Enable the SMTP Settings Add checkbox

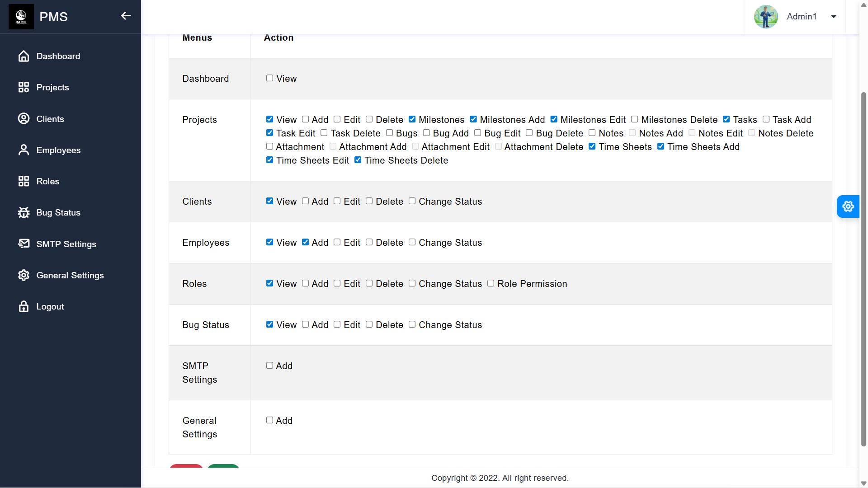point(270,366)
